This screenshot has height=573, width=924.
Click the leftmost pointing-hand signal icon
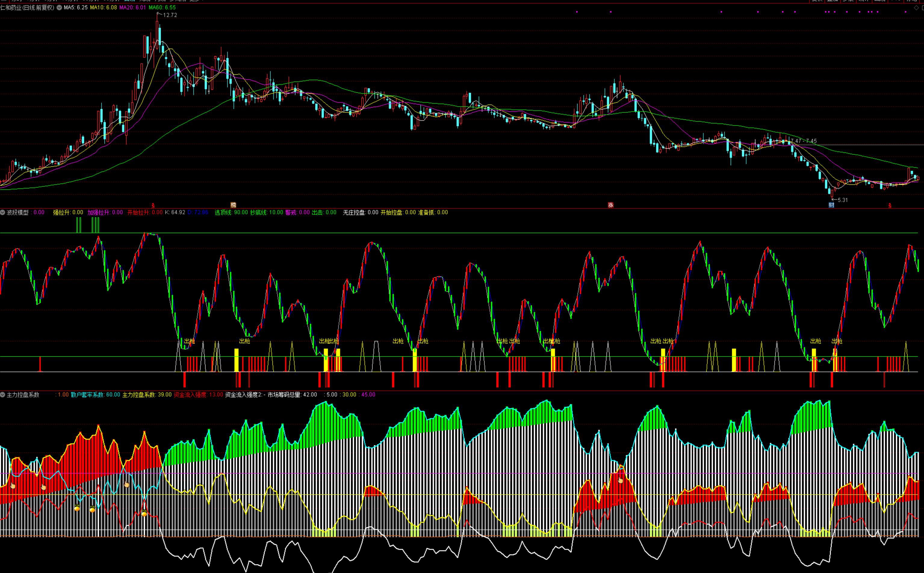coord(13,485)
